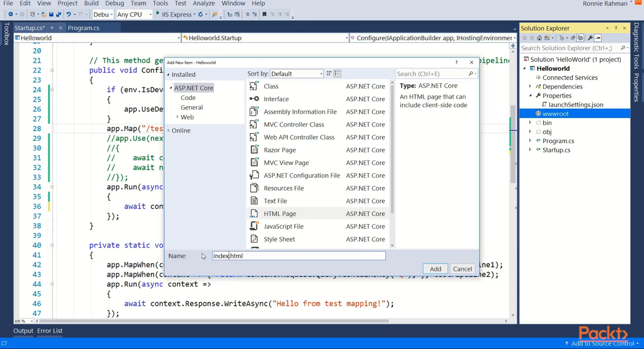Image resolution: width=644 pixels, height=349 pixels.
Task: Click the browser Refresh icon beside IIS Express
Action: (201, 14)
